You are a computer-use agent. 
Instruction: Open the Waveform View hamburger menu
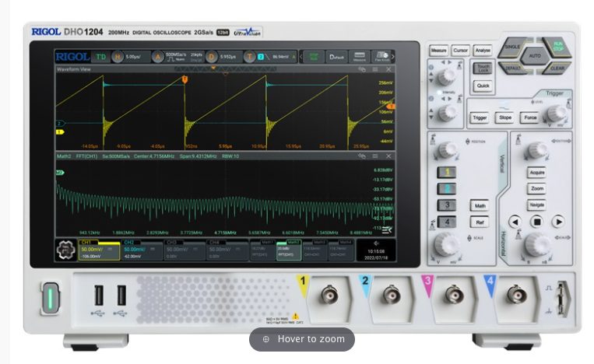coord(375,69)
